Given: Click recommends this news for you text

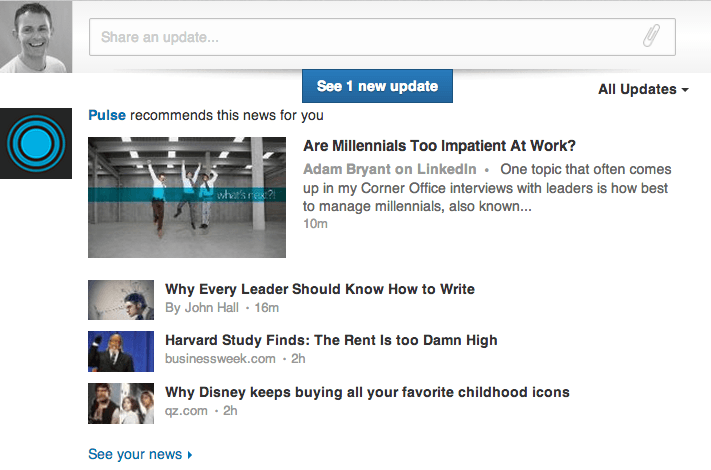Looking at the screenshot, I should (x=227, y=115).
